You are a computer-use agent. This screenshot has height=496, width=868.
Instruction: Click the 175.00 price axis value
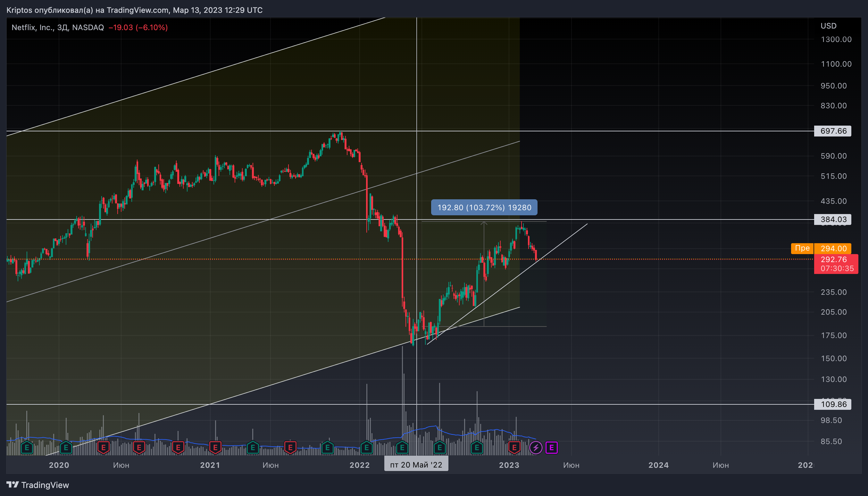point(834,335)
